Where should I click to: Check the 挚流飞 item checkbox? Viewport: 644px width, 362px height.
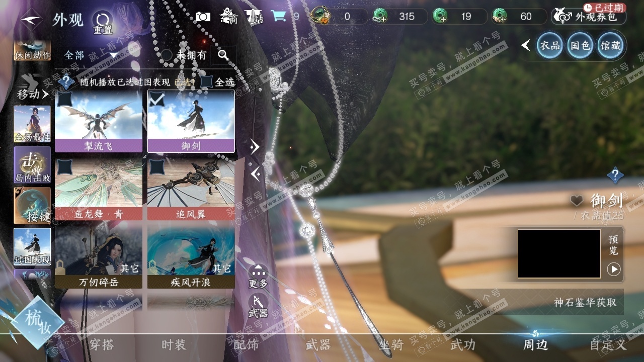point(64,99)
